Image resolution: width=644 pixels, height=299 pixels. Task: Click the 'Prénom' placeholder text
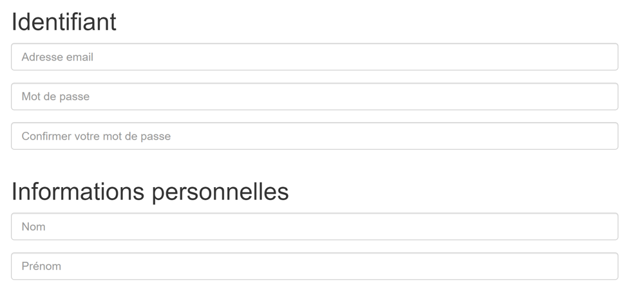coord(41,266)
